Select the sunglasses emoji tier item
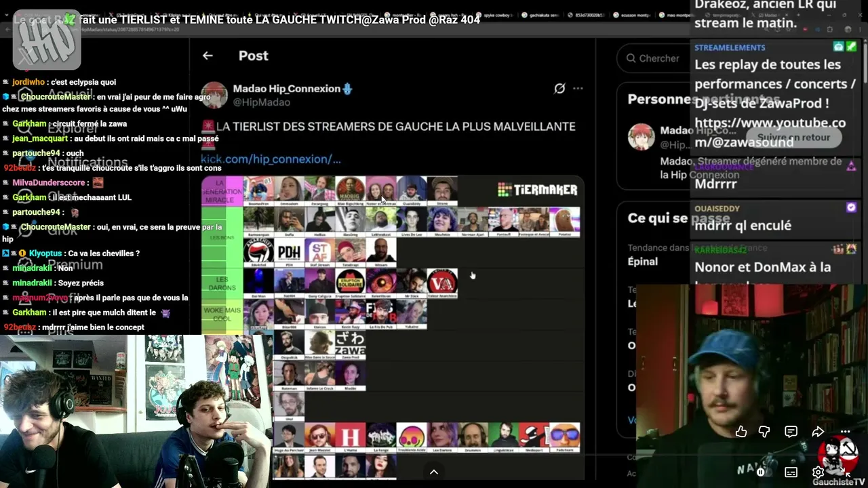Viewport: 868px width, 488px height. (x=564, y=436)
